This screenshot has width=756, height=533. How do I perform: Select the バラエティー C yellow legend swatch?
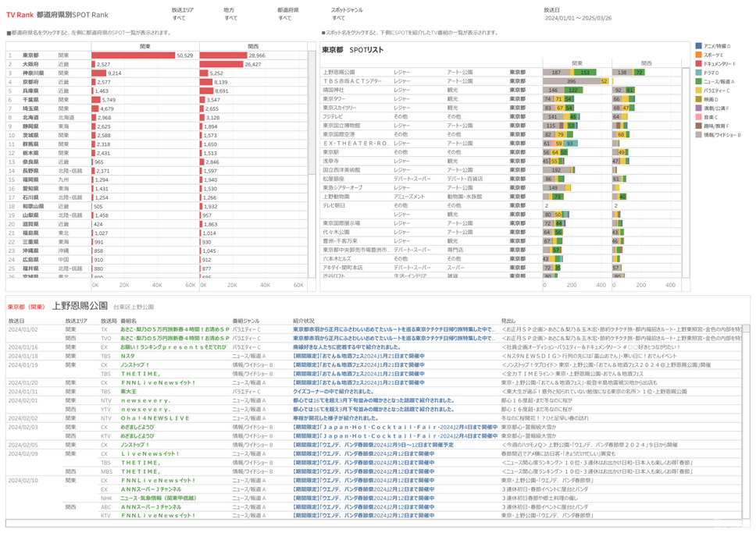(698, 90)
